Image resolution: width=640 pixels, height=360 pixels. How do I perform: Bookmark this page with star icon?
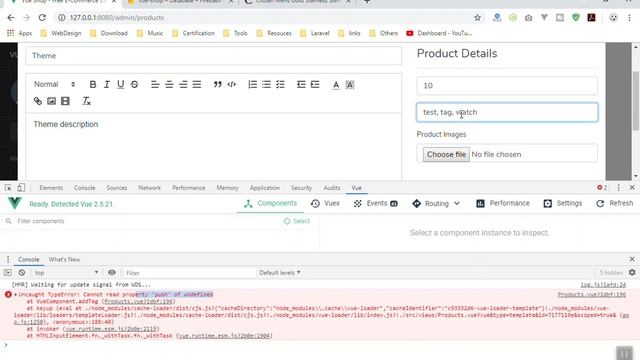coord(477,18)
